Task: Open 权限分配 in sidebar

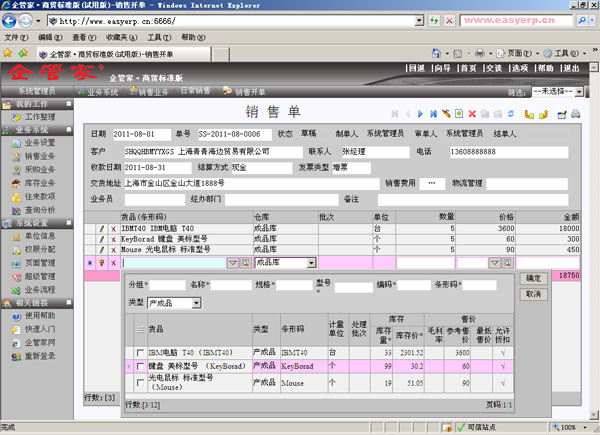Action: point(40,249)
